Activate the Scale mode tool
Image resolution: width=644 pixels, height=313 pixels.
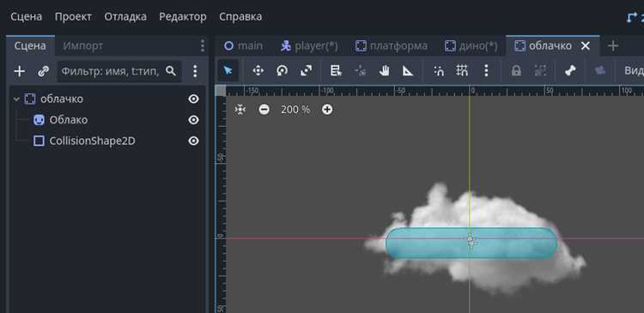tap(306, 71)
